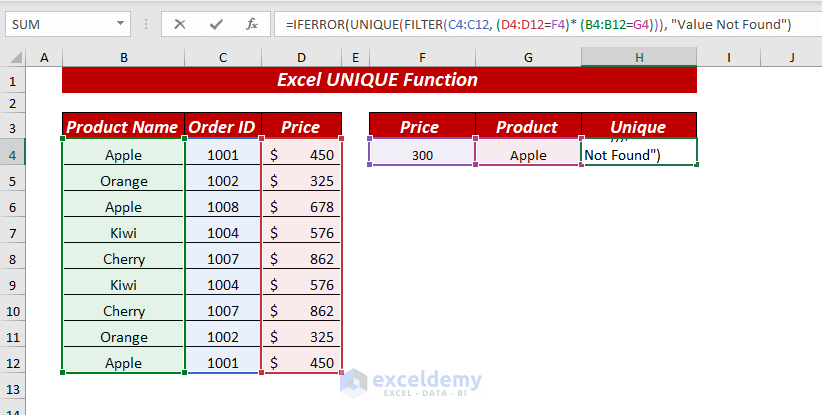Click the Order ID header cell
Viewport: 822px width, 415px height.
[x=223, y=126]
